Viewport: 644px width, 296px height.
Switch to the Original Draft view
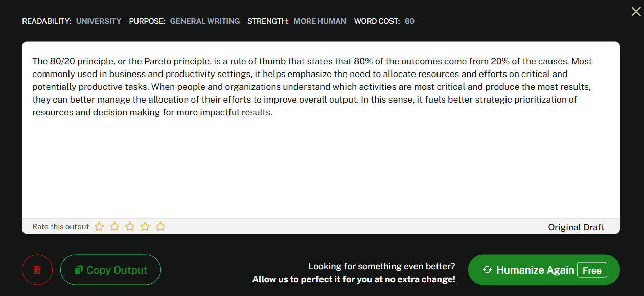coord(576,227)
